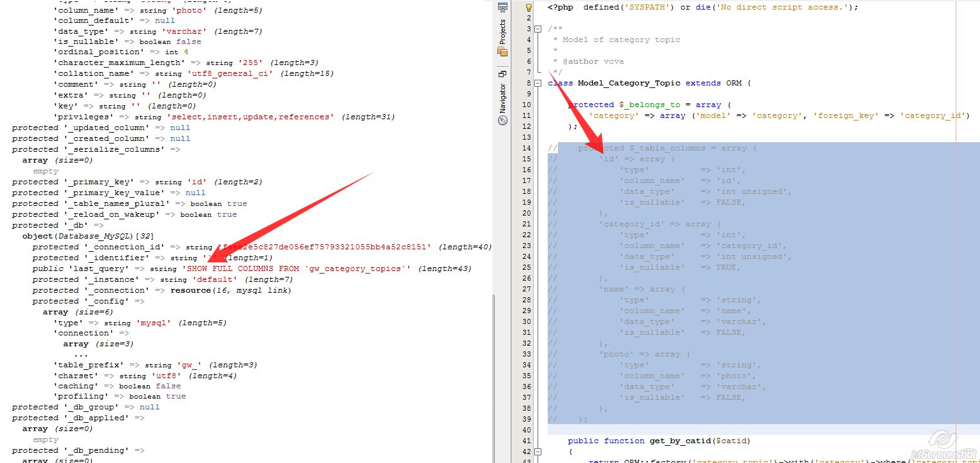Click line number 8 in the editor gutter
This screenshot has width=980, height=463.
coord(529,83)
